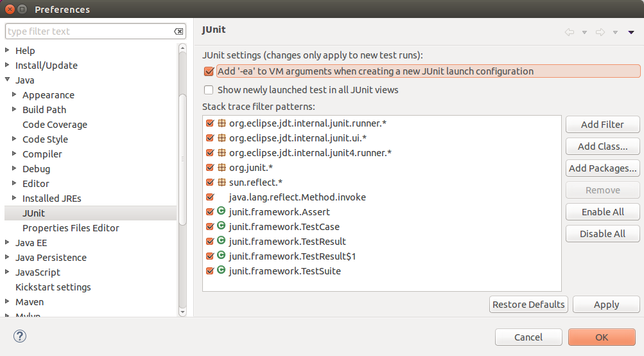
Task: Enable Show newly launched test in all views
Action: tap(209, 90)
